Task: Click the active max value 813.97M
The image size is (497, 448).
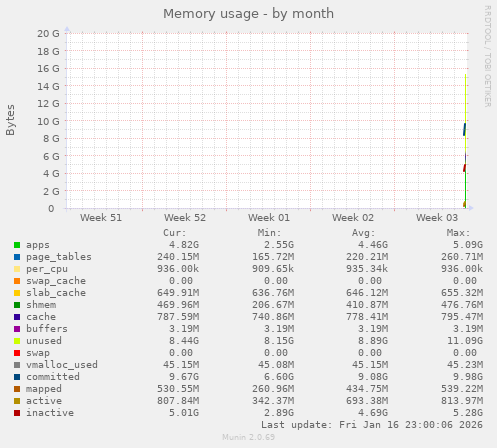Action: (462, 401)
